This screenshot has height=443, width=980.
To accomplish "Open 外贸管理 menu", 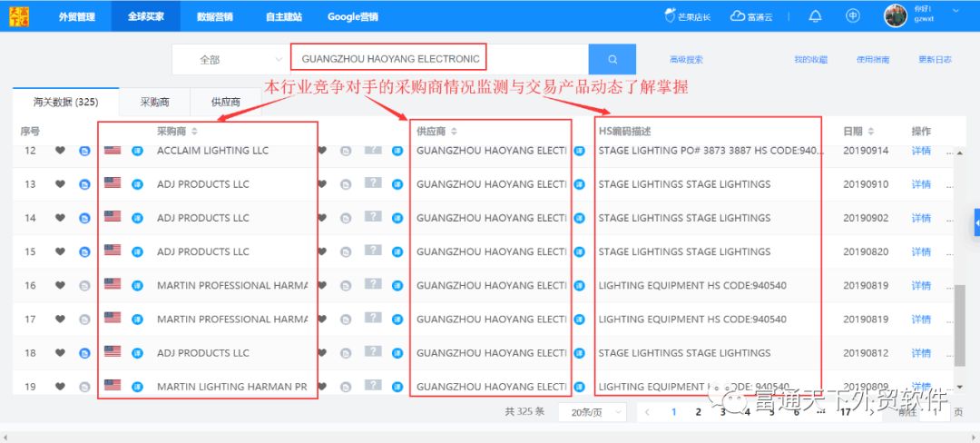I will (77, 16).
